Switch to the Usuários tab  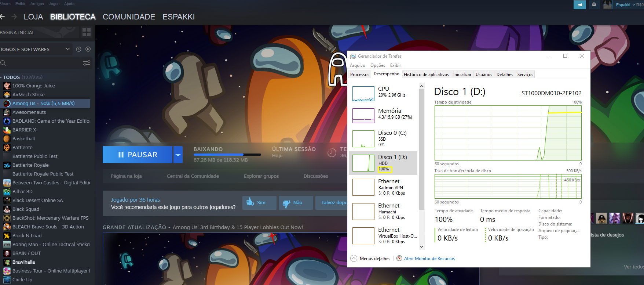tap(484, 75)
